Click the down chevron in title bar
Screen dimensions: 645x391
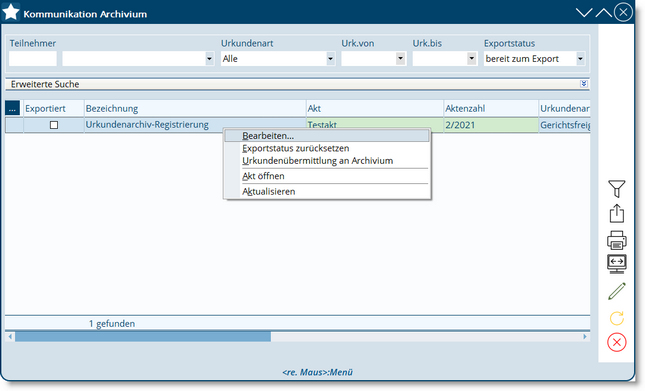click(583, 13)
